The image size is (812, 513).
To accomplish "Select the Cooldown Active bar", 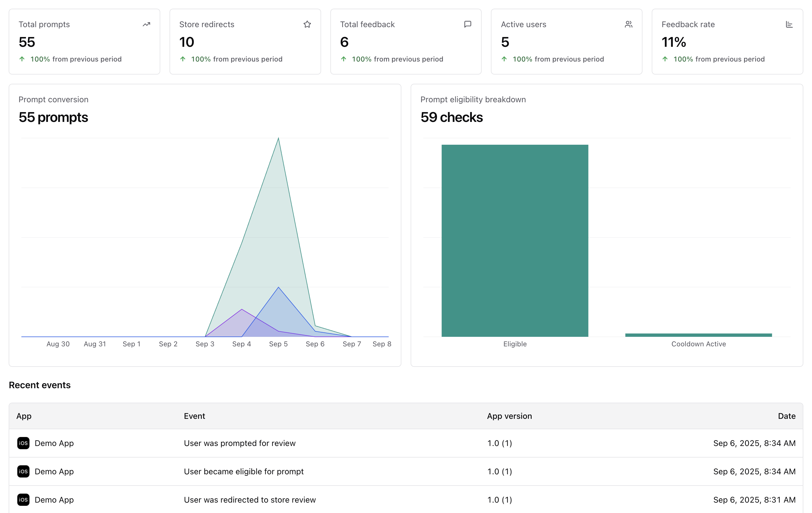I will (x=698, y=334).
